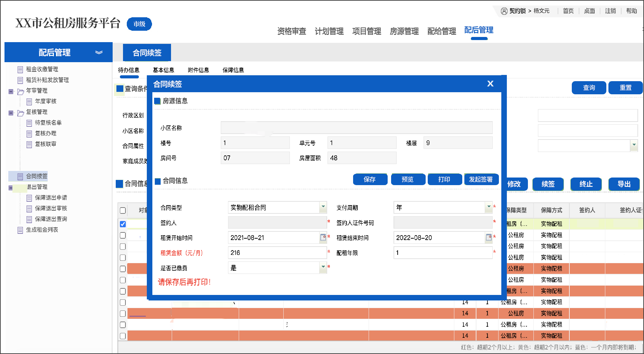
Task: Switch to 配给管理 in top navigation
Action: coord(442,31)
